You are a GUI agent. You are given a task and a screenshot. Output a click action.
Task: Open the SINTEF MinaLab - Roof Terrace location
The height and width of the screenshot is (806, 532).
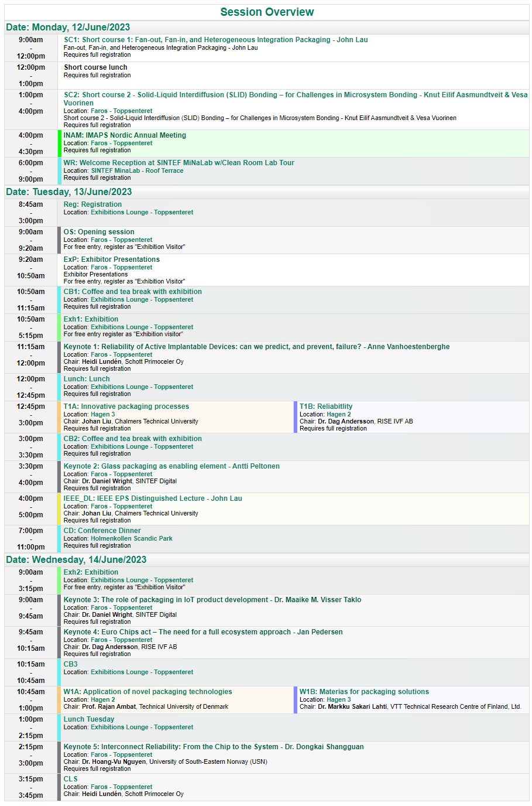137,170
